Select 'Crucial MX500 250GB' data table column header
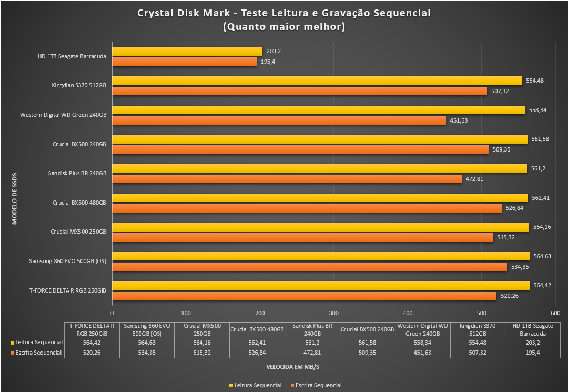The image size is (568, 392). pos(202,330)
